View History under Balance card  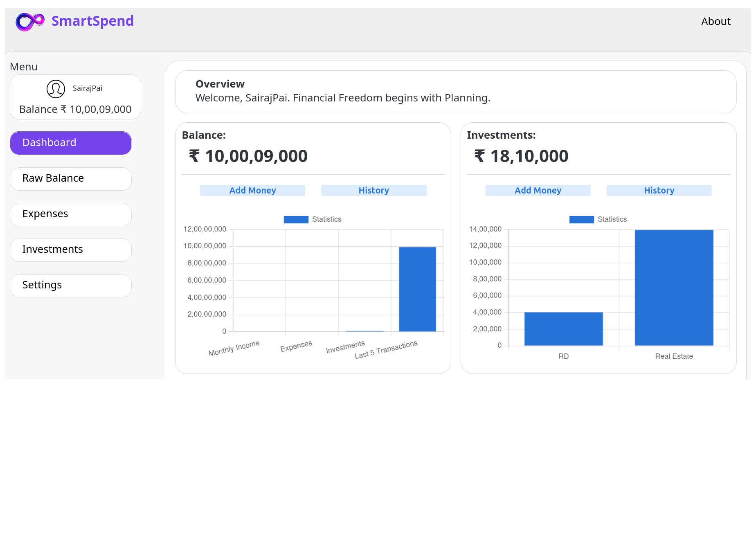click(373, 191)
